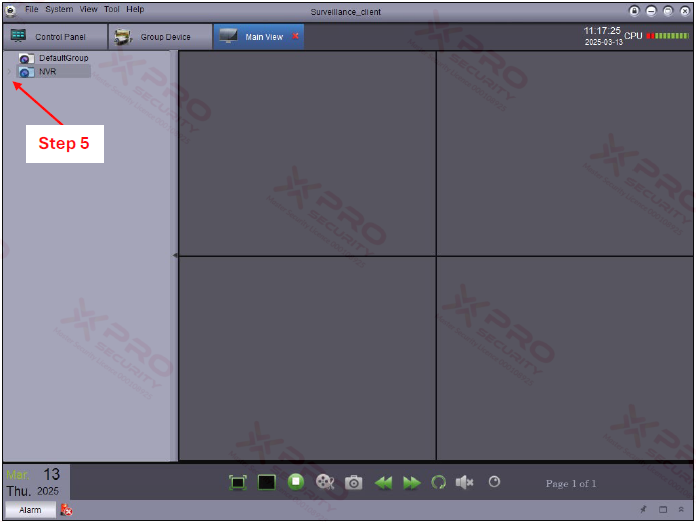The height and width of the screenshot is (522, 696).
Task: Click the application logo icon
Action: pyautogui.click(x=11, y=11)
